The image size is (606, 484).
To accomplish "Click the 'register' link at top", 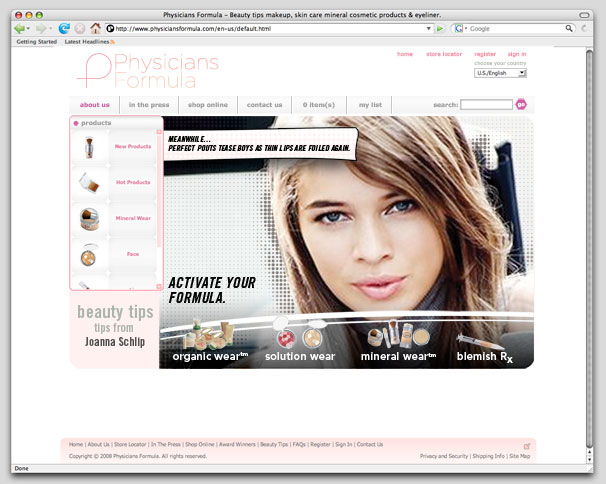I will point(485,54).
